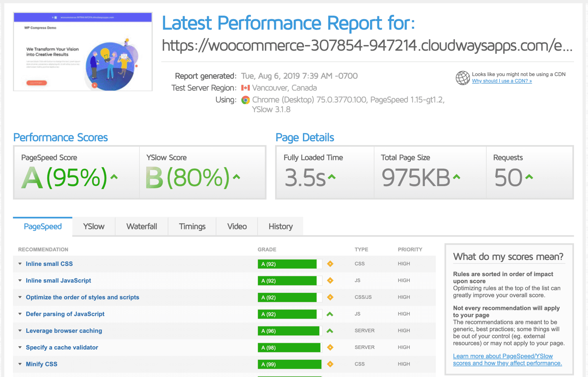Expand Optimize the order of styles and scripts
Viewport: 588px width, 377px height.
[20, 297]
